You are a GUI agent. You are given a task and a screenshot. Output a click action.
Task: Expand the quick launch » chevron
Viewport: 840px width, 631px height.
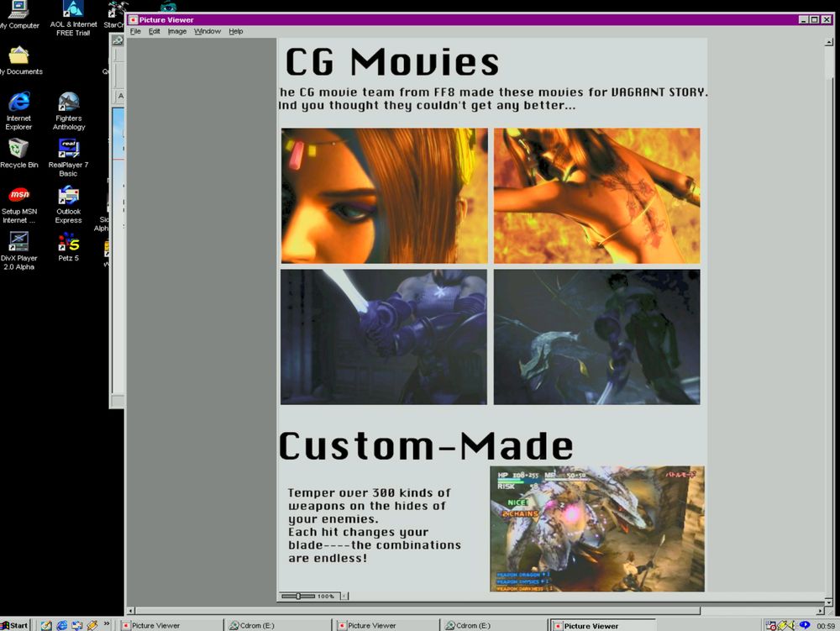tap(106, 623)
